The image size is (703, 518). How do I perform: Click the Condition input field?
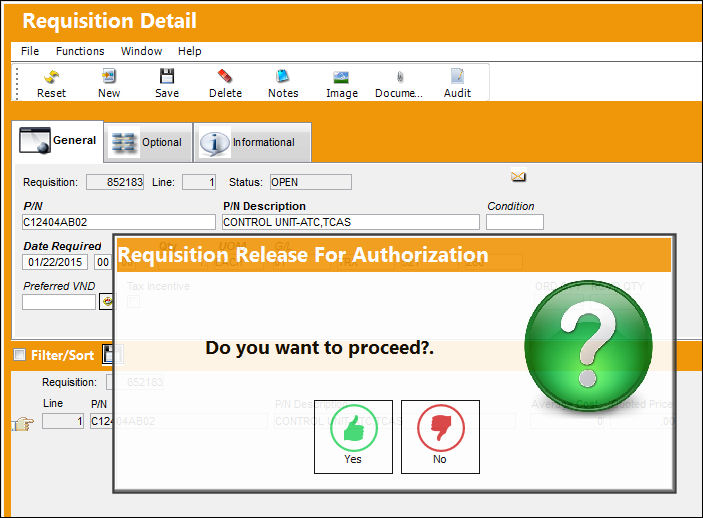point(515,222)
